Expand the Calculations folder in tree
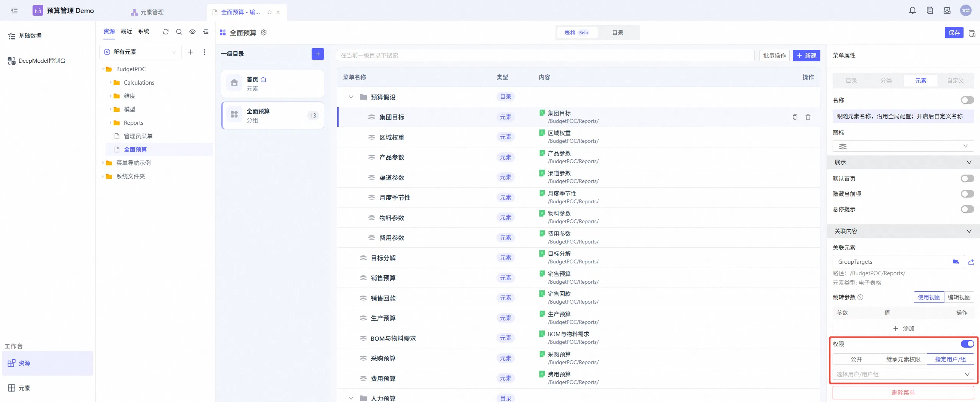 (111, 83)
